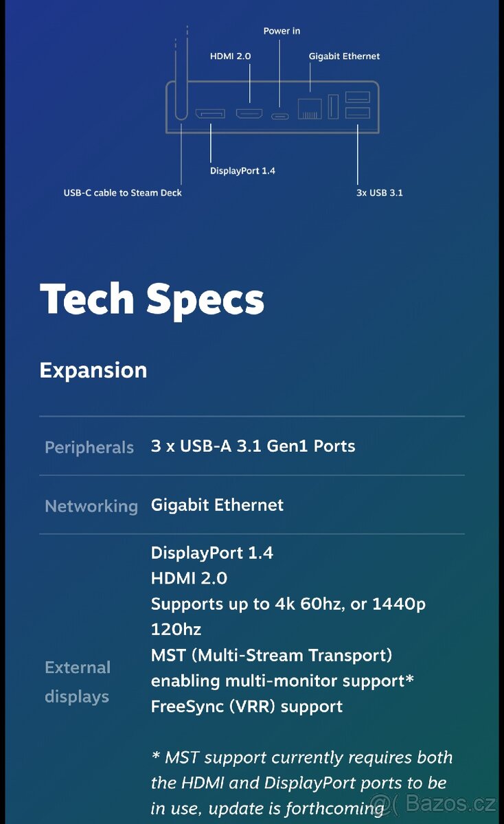
Task: Select the "Networking" row label
Action: (x=91, y=506)
